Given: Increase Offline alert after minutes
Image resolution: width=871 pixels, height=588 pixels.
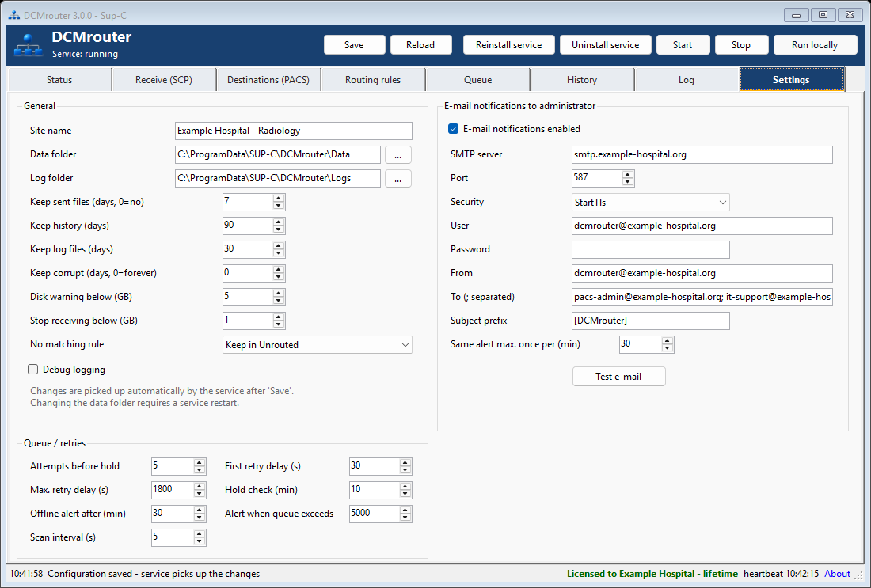Looking at the screenshot, I should coord(200,510).
